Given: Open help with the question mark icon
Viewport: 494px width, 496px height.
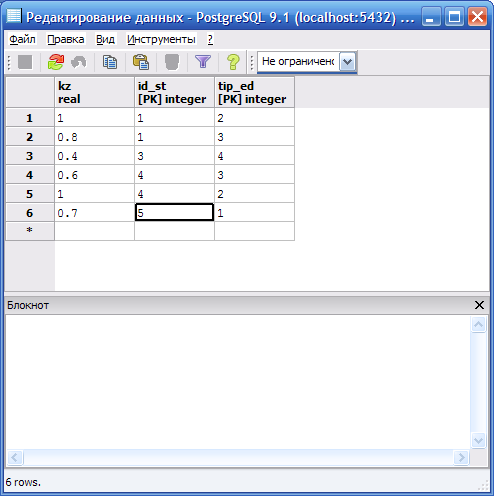Looking at the screenshot, I should pyautogui.click(x=233, y=62).
